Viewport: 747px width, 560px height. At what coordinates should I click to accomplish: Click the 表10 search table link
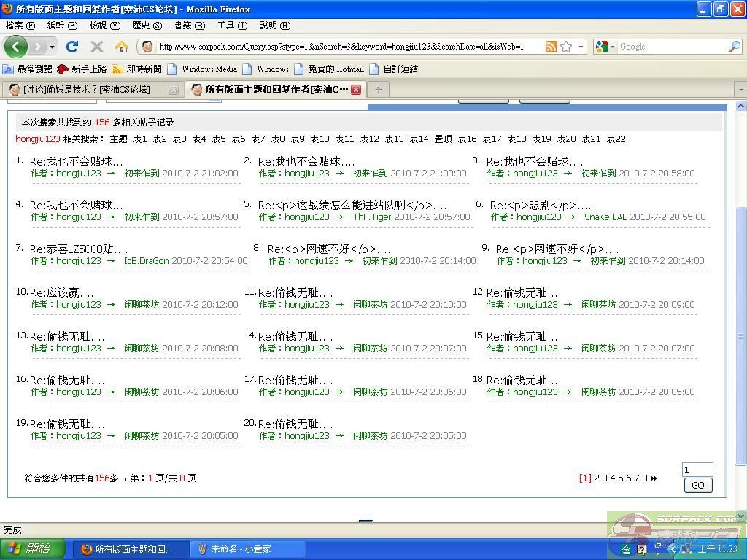click(320, 139)
